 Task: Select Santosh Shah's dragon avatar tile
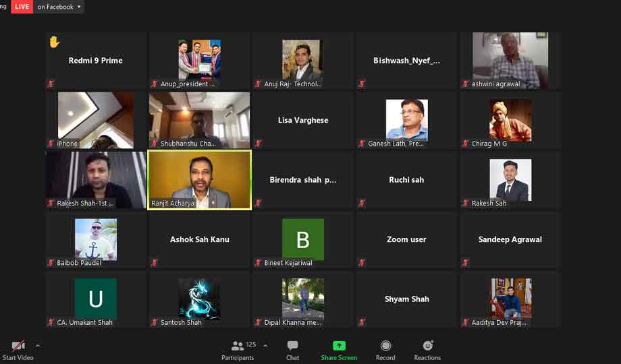point(199,299)
